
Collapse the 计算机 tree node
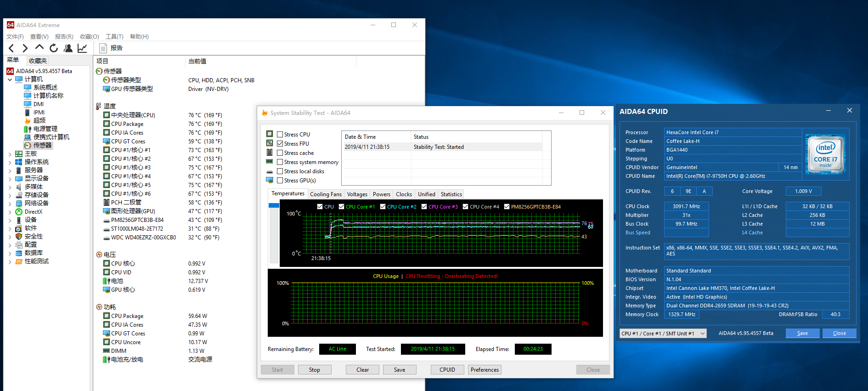(x=10, y=79)
